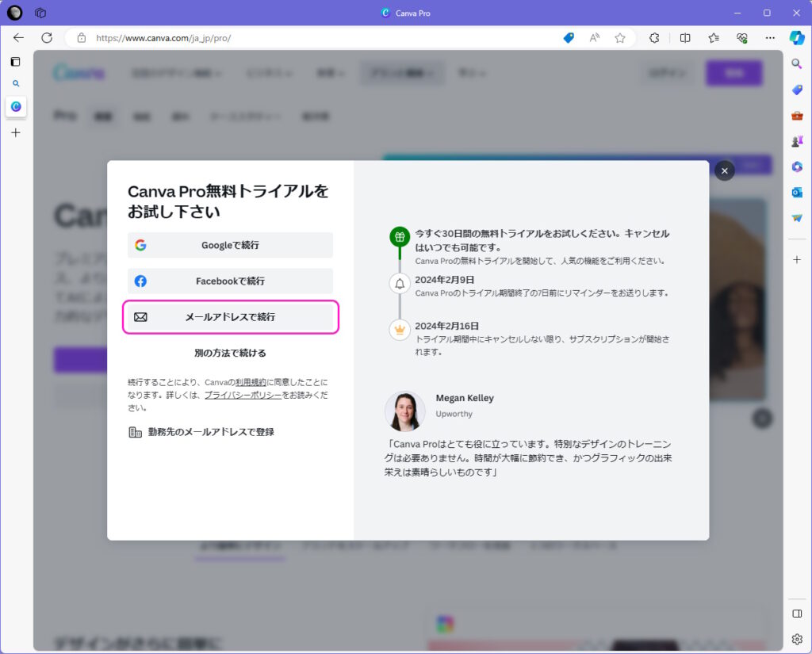Click the Upworthy label under the name
The image size is (812, 654).
[x=454, y=414]
